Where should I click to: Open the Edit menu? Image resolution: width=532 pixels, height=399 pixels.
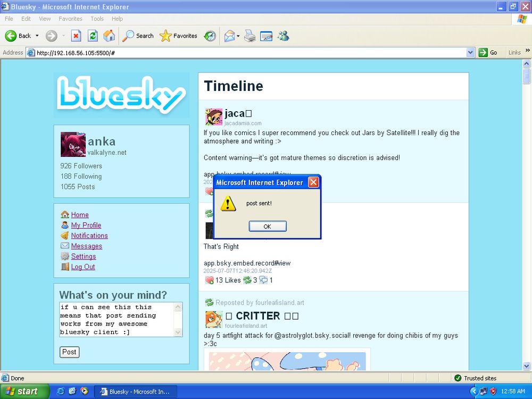[x=26, y=19]
